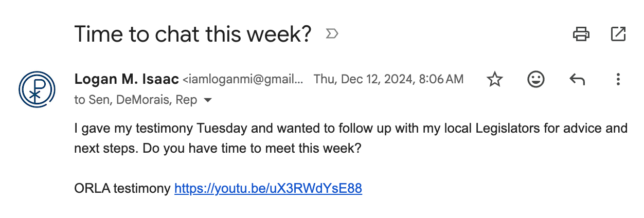Star this email conversation
The width and height of the screenshot is (644, 218).
495,79
